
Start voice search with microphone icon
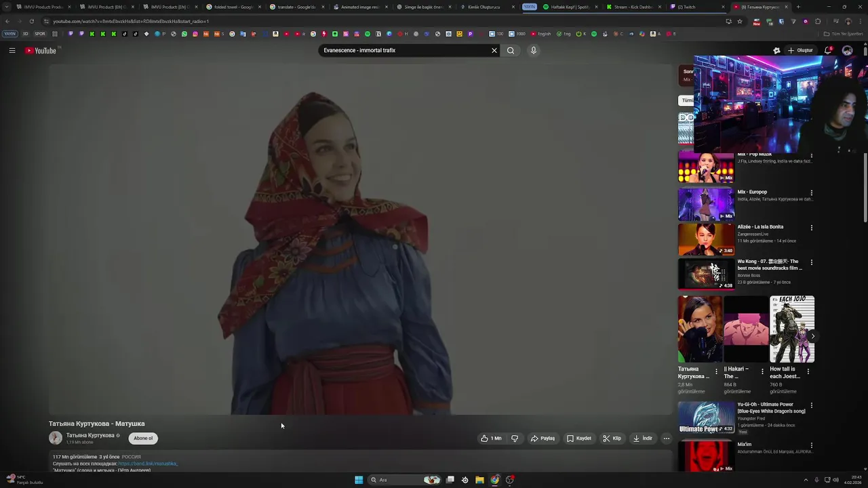534,50
